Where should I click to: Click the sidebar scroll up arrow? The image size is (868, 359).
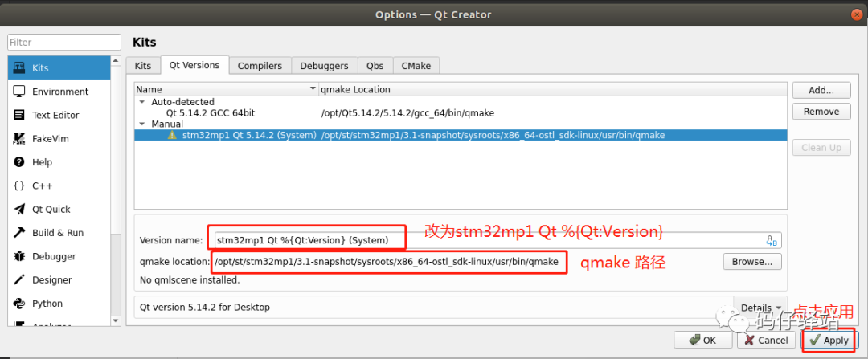pos(116,61)
